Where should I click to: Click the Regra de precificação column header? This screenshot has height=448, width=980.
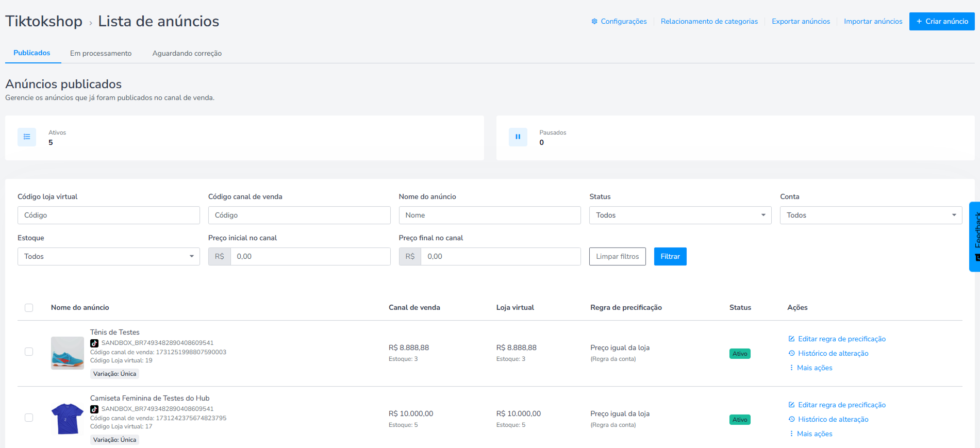[x=626, y=307]
